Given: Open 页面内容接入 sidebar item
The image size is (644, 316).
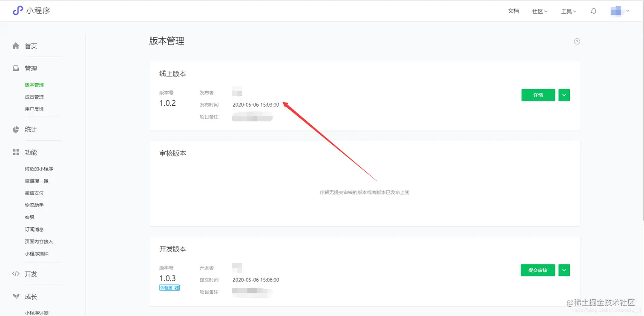Looking at the screenshot, I should point(39,241).
